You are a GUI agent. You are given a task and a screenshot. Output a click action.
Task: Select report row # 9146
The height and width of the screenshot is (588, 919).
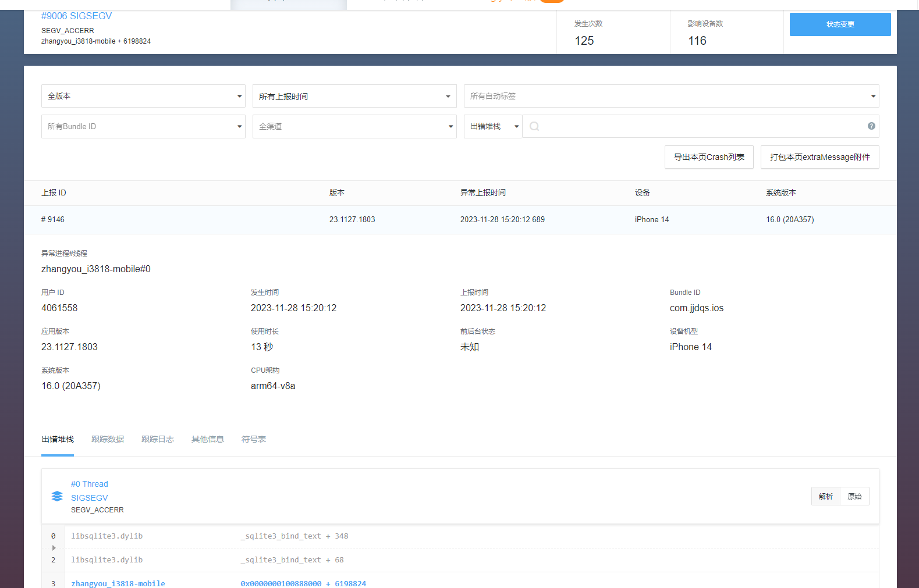[x=460, y=220]
